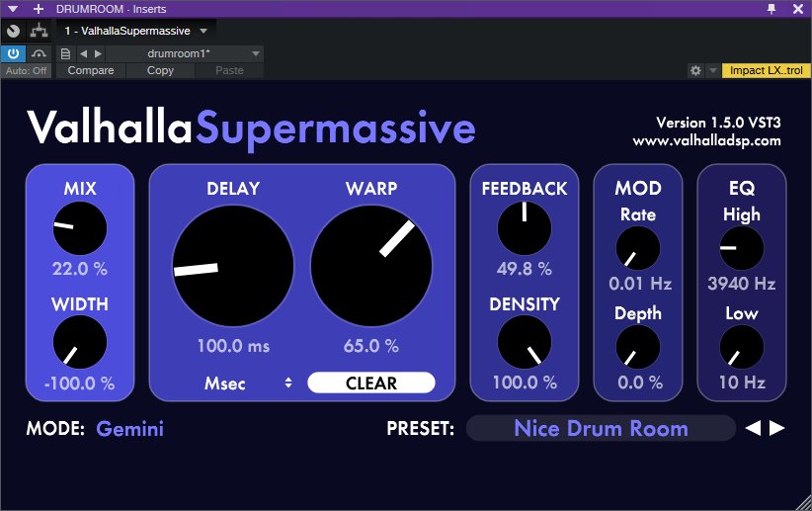Grab the window resize grip corner
The width and height of the screenshot is (812, 511).
coord(804,503)
